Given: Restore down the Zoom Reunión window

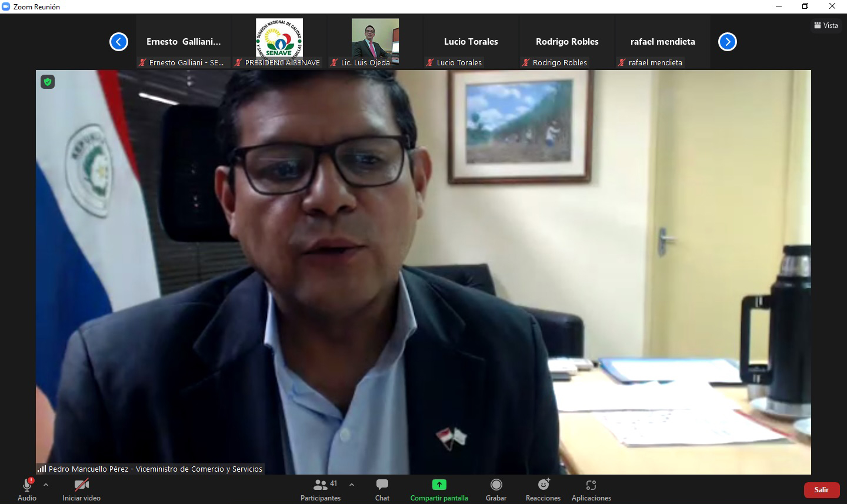Looking at the screenshot, I should [x=805, y=6].
